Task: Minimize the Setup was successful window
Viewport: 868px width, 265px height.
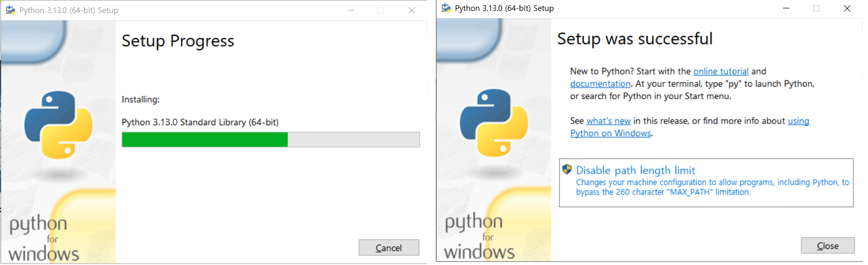Action: point(786,8)
